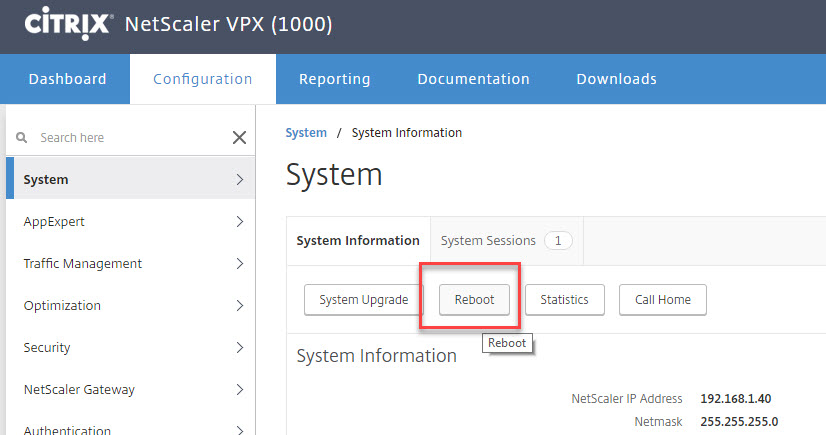This screenshot has height=435, width=826.
Task: Open NetScaler Gateway in sidebar
Action: pyautogui.click(x=131, y=390)
